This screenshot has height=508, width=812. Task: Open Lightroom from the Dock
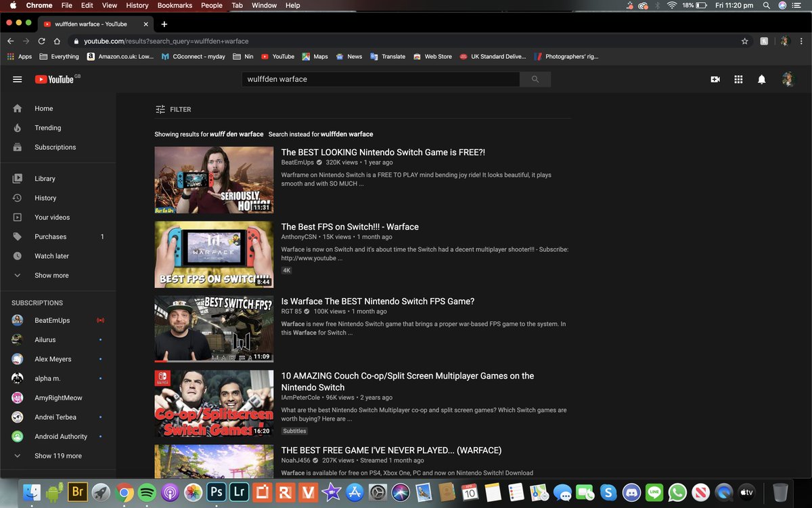coord(240,492)
